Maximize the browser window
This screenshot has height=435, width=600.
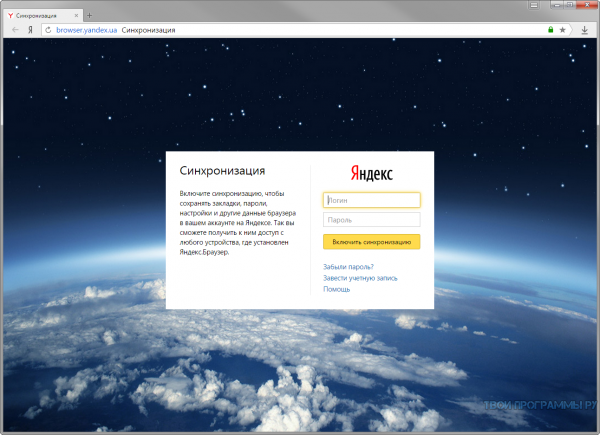click(569, 5)
